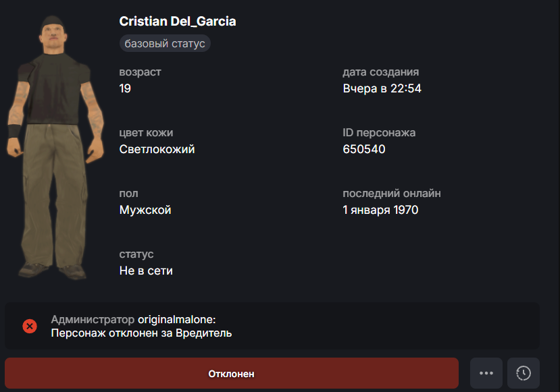
Task: Click the gender value Мужской
Action: (x=145, y=210)
